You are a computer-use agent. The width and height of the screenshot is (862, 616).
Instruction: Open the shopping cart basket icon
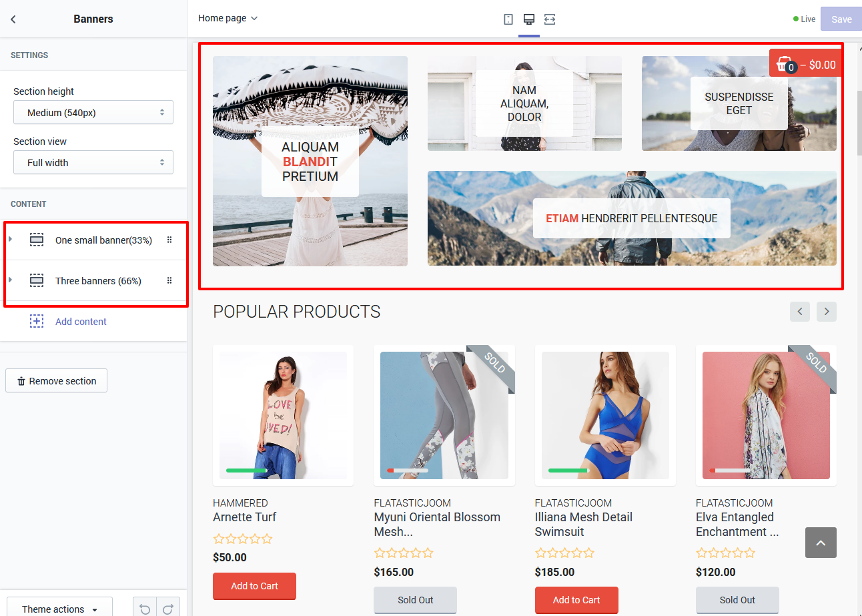pyautogui.click(x=785, y=64)
